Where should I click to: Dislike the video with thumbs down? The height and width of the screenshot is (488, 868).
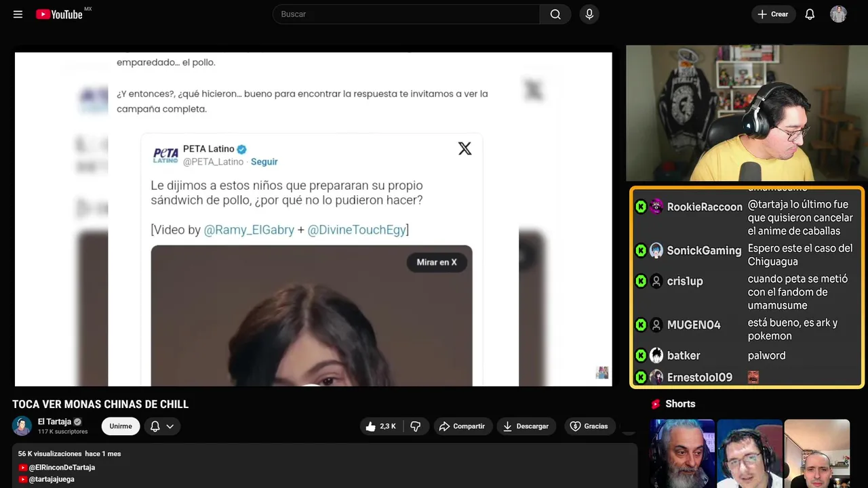point(416,426)
